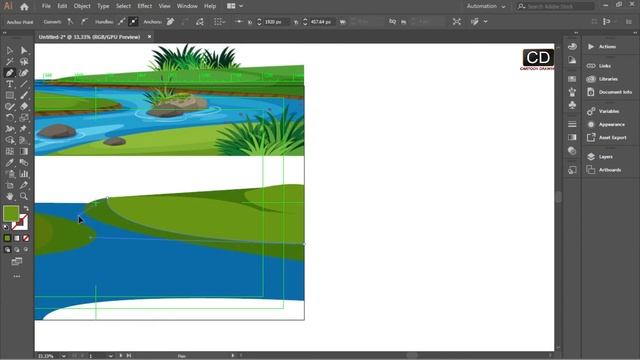The width and height of the screenshot is (640, 360).
Task: Select the Eraser tool
Action: [24, 107]
